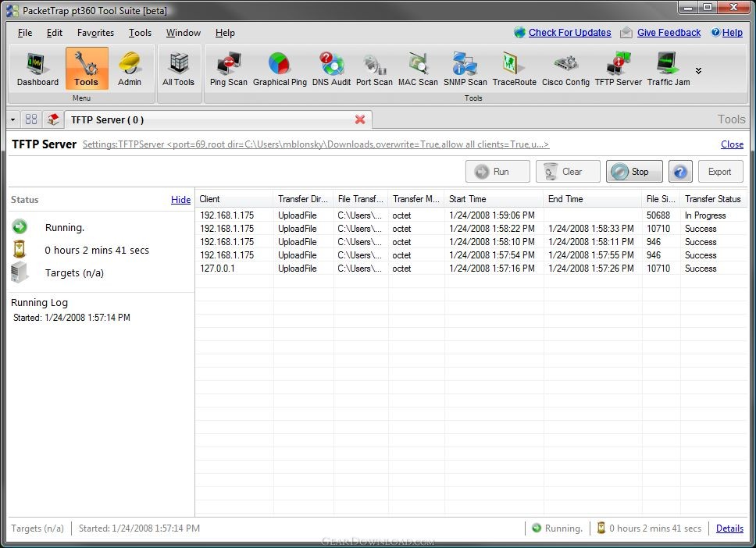This screenshot has width=756, height=548.
Task: Click the Check For Updates link
Action: (569, 33)
